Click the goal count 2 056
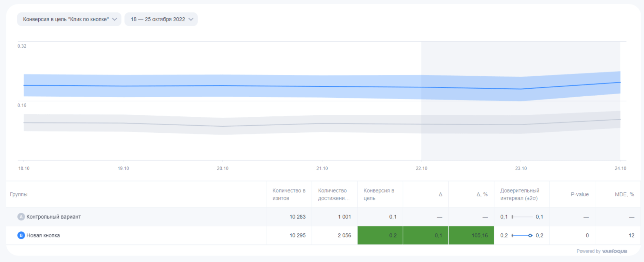 (344, 235)
